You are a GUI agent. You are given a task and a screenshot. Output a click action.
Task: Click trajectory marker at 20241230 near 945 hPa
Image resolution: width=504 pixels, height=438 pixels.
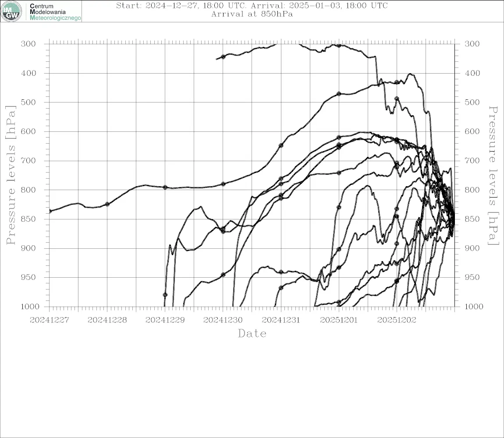point(223,275)
